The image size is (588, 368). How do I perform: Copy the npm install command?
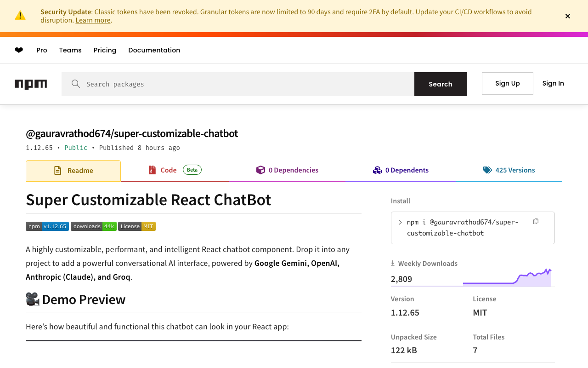(536, 222)
